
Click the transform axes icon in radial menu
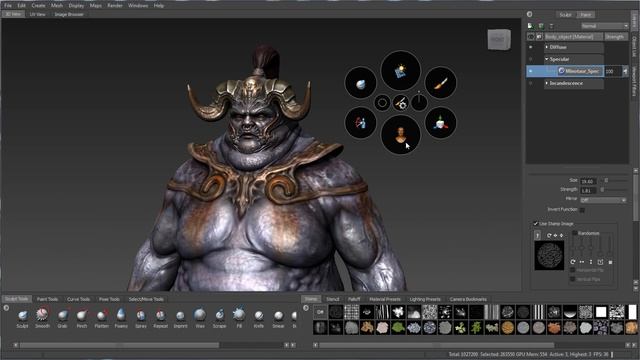pyautogui.click(x=440, y=122)
